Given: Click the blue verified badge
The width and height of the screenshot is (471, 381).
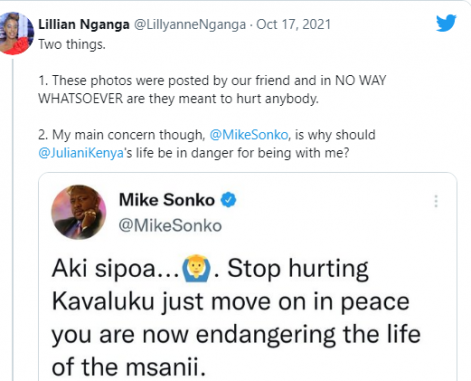Looking at the screenshot, I should 229,200.
